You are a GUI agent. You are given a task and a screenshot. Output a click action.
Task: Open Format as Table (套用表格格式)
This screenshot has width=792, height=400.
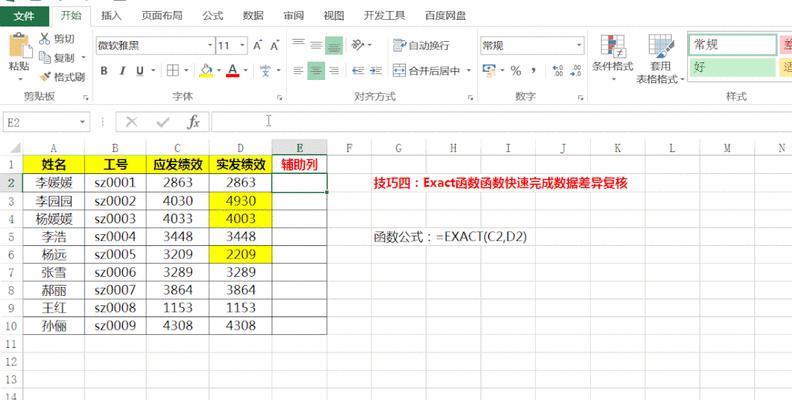[660, 59]
